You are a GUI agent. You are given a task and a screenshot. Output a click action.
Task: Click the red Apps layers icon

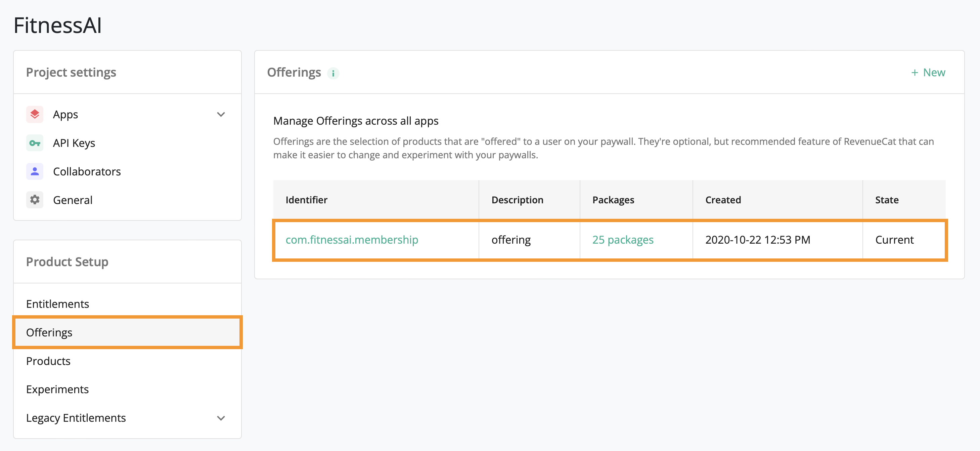click(35, 114)
